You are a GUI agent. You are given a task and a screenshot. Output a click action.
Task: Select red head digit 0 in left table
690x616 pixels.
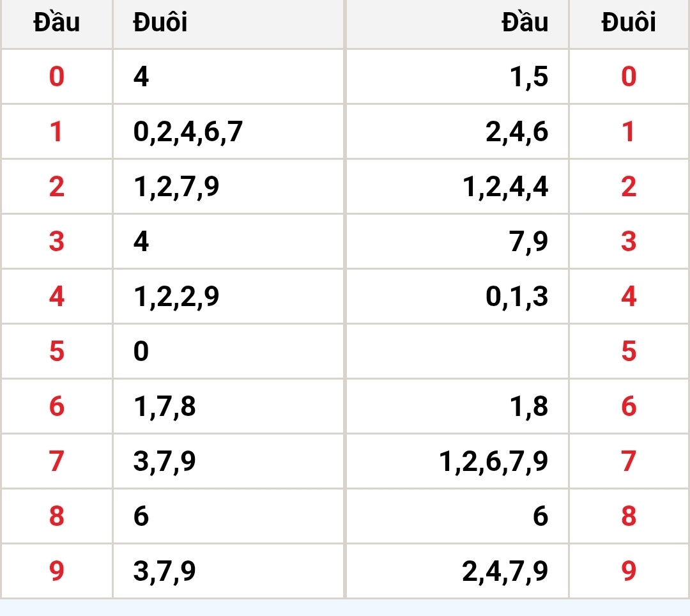coord(57,77)
